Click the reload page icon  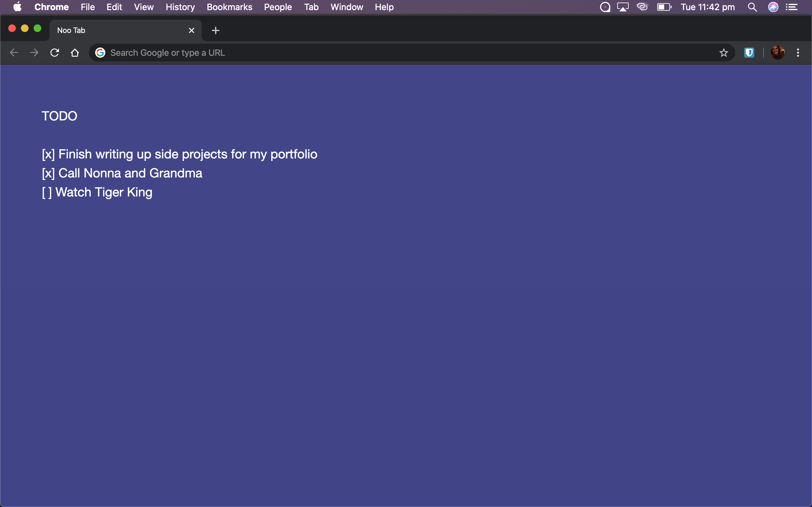point(55,53)
